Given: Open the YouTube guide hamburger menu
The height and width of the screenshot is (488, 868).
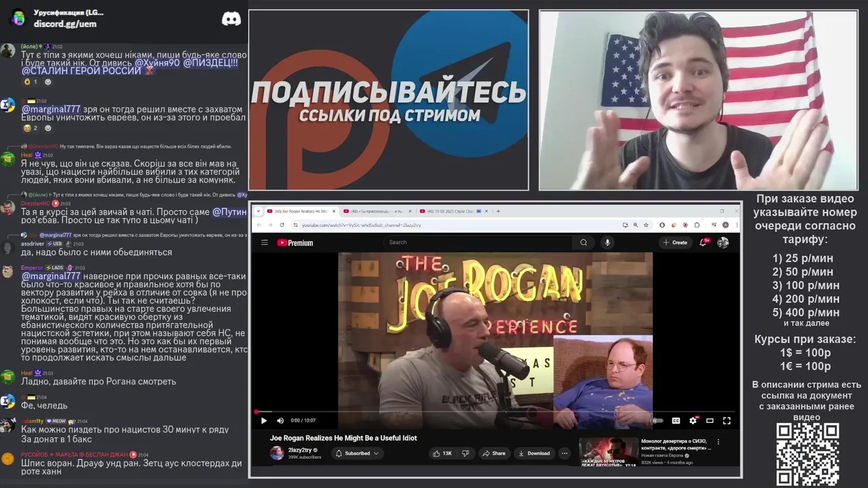Looking at the screenshot, I should [264, 243].
